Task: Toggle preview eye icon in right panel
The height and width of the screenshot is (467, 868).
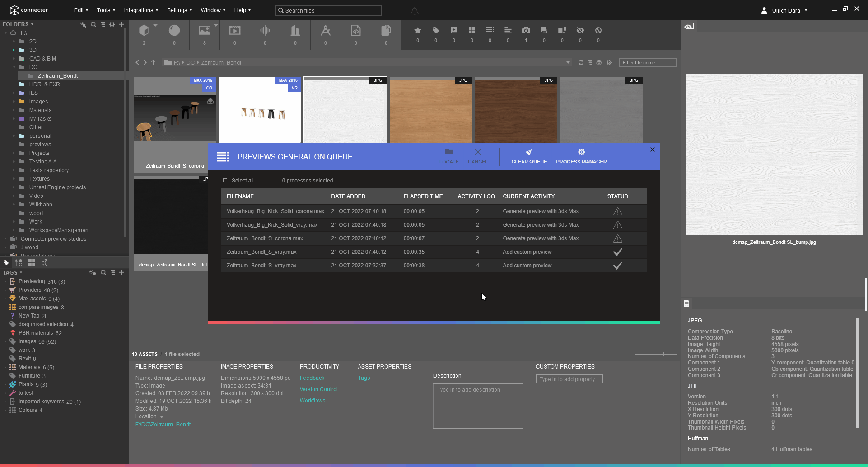Action: [x=689, y=26]
